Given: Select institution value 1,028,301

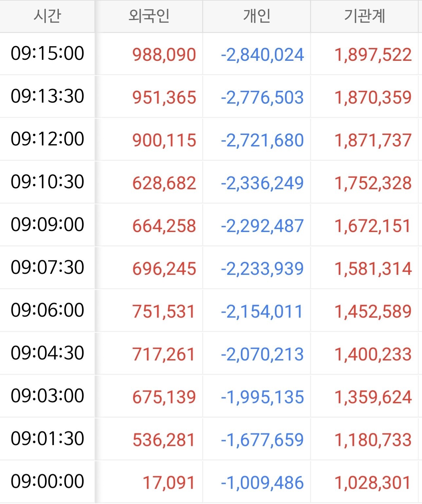Looking at the screenshot, I should (373, 483).
